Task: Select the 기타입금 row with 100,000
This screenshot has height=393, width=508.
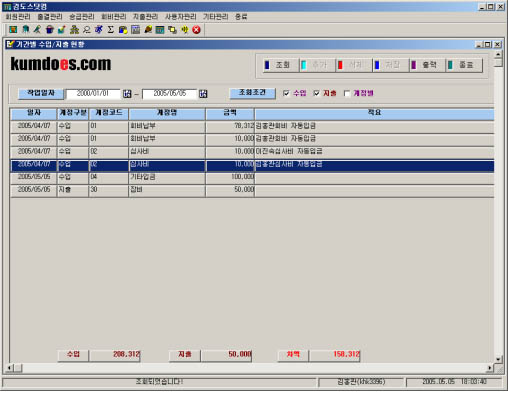Action: pos(252,177)
